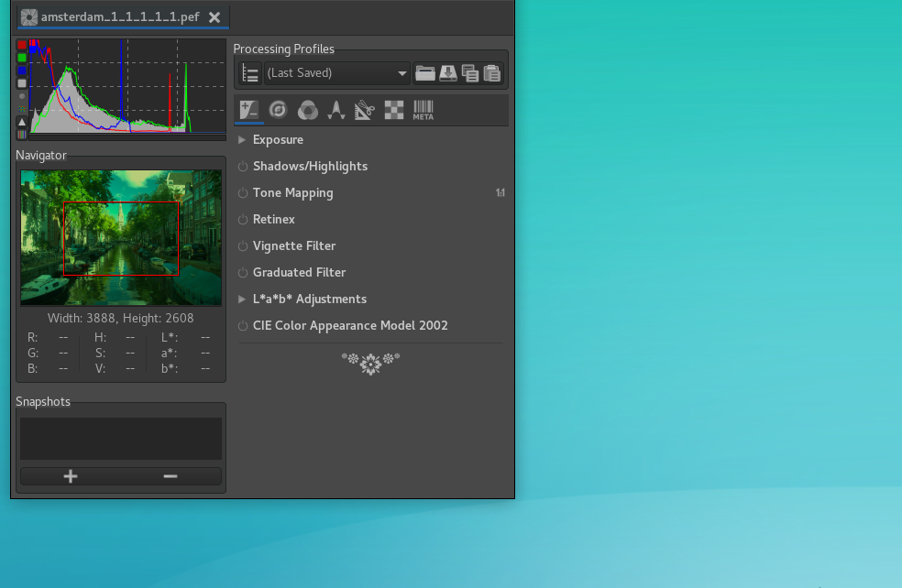Viewport: 902px width, 588px height.
Task: Click the Vignette Filter label
Action: click(294, 246)
